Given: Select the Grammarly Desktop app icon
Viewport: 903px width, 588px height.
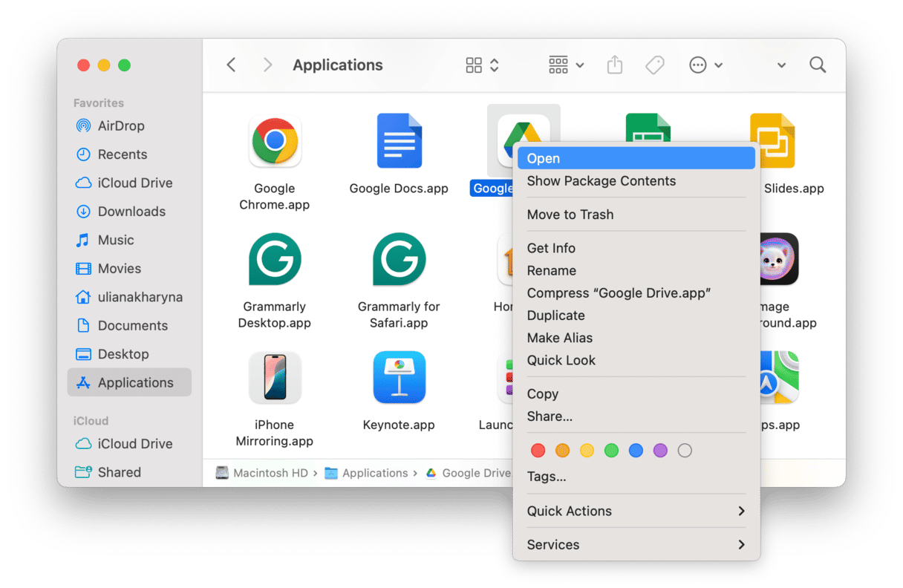Looking at the screenshot, I should tap(275, 260).
